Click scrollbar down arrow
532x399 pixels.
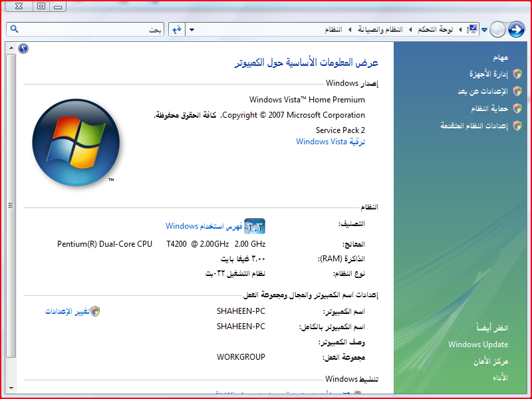tap(11, 388)
